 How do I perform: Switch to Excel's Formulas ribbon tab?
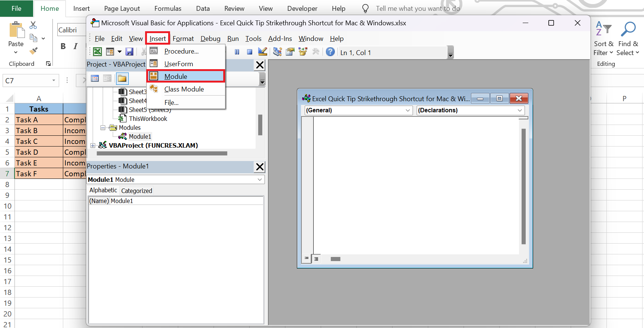[x=168, y=9]
